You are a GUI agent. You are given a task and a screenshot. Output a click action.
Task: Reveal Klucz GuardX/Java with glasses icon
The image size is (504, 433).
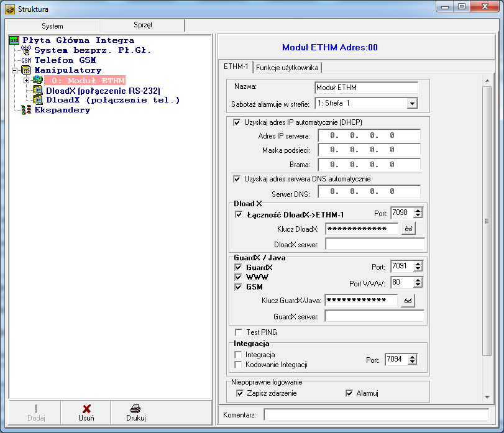[408, 301]
